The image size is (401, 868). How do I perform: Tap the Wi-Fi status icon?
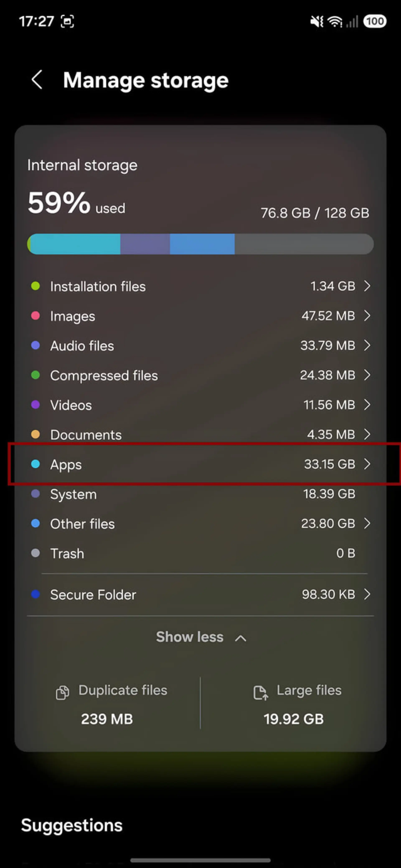pyautogui.click(x=335, y=21)
